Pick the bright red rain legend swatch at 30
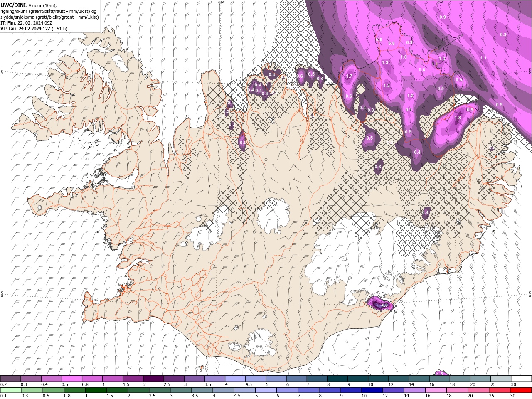Screen dimensions: 532x399 click(521, 390)
